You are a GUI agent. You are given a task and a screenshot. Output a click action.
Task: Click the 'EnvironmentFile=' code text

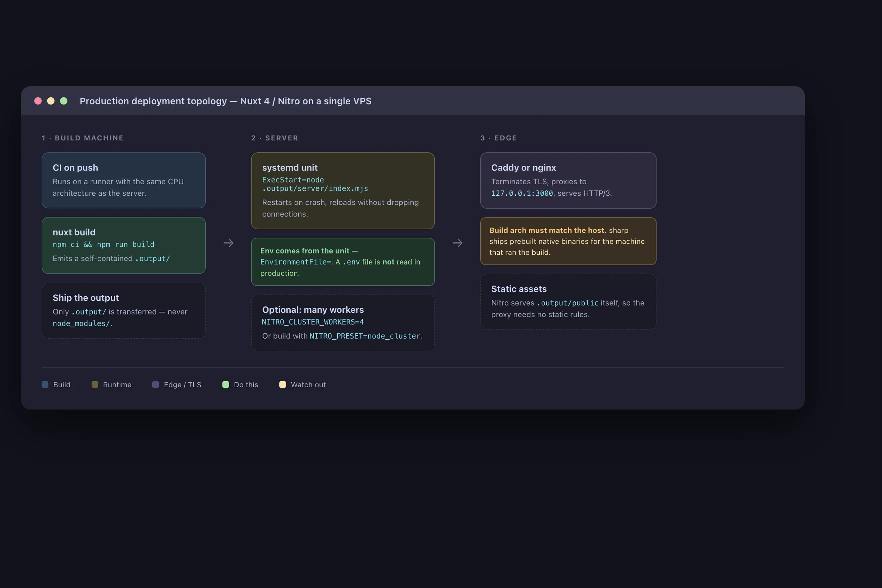pyautogui.click(x=295, y=262)
